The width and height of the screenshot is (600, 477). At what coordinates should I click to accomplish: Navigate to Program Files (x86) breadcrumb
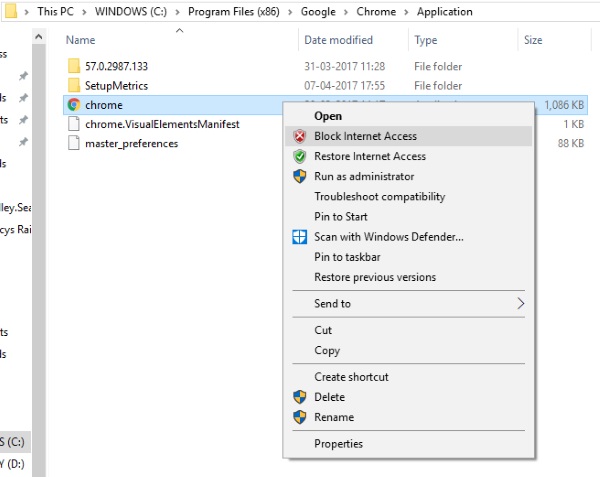pos(234,11)
